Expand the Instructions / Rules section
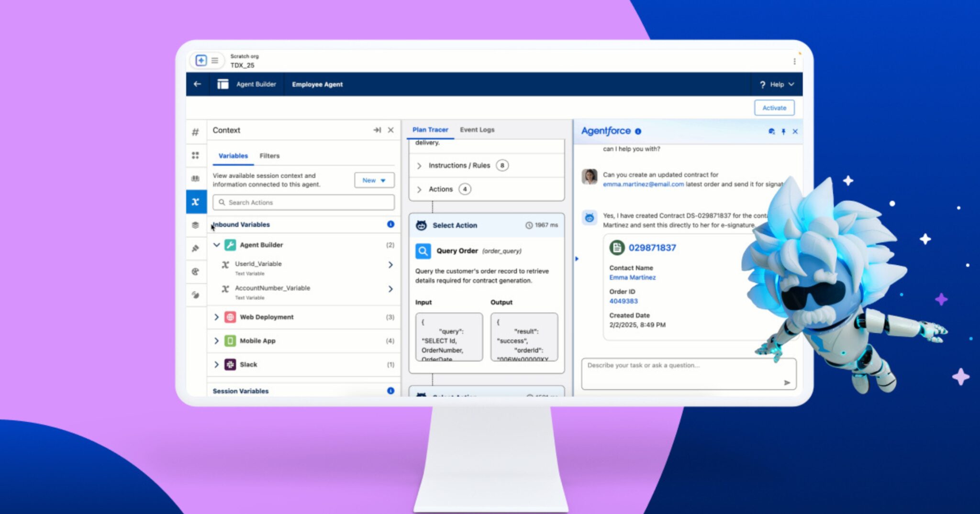This screenshot has width=980, height=514. 419,165
